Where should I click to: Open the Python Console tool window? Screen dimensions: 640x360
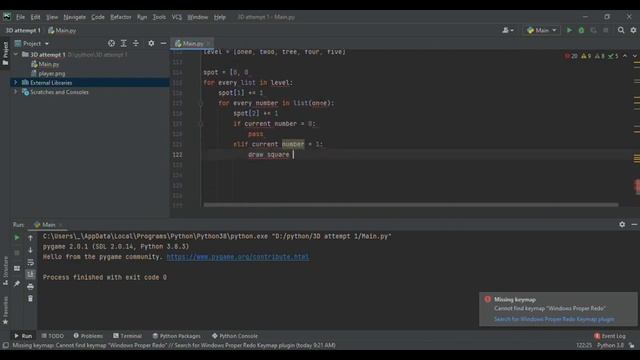234,336
